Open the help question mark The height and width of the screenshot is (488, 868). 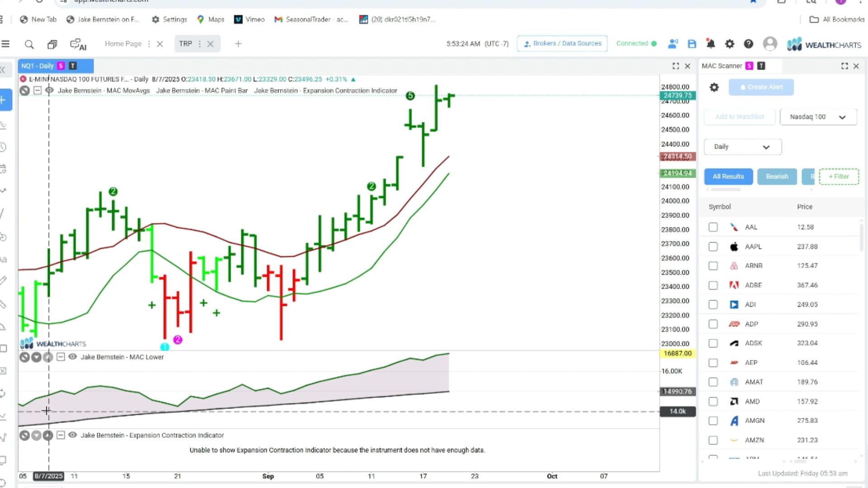(x=749, y=44)
